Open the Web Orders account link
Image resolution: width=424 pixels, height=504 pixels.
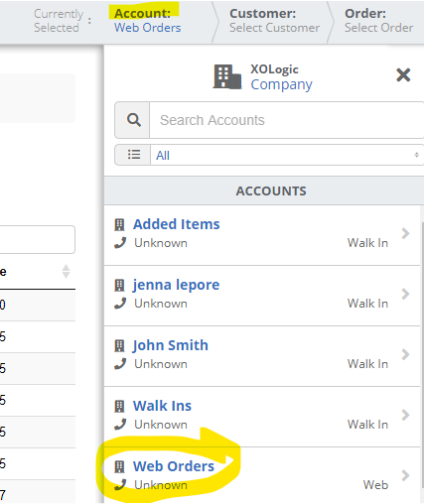(x=174, y=466)
